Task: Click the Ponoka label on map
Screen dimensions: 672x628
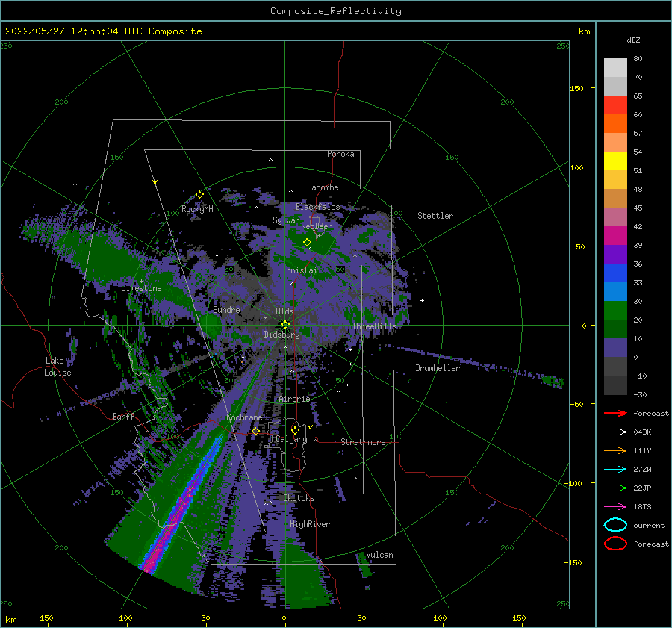Action: (x=340, y=154)
